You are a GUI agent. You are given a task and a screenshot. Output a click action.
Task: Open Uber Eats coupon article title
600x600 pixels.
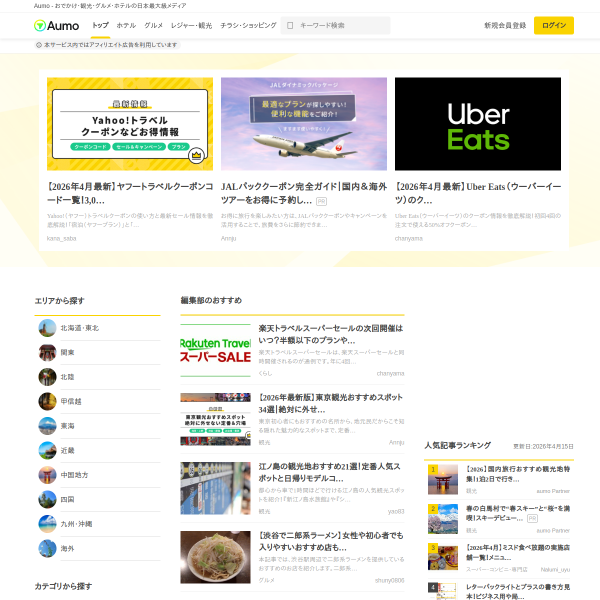click(x=478, y=193)
